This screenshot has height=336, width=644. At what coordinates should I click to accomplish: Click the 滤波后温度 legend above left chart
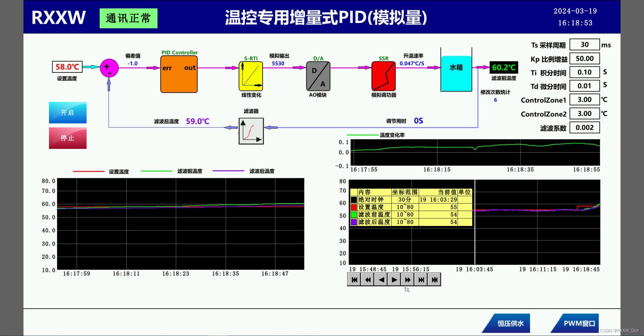262,171
